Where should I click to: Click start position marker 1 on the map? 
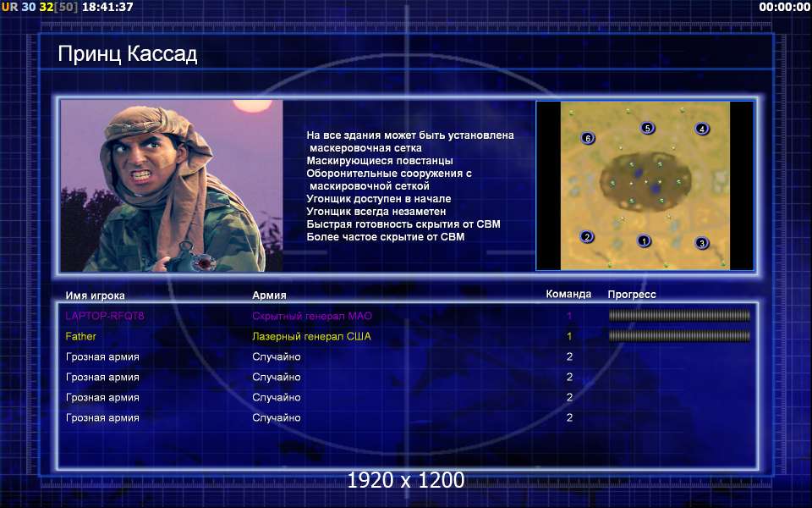point(644,241)
